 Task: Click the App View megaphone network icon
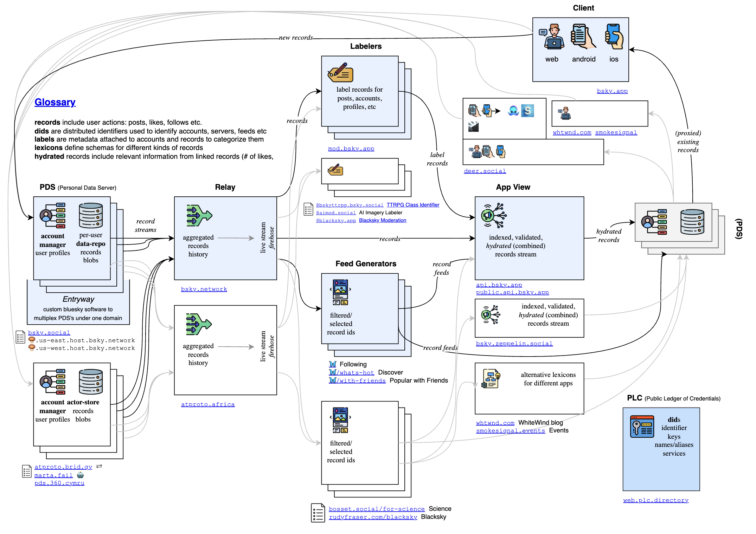[x=494, y=215]
